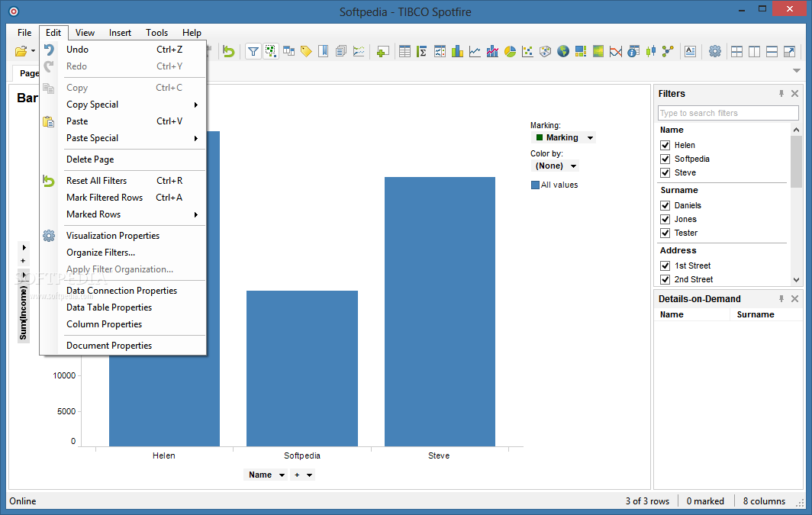Viewport: 812px width, 515px height.
Task: Uncheck the Helen name filter
Action: (665, 146)
